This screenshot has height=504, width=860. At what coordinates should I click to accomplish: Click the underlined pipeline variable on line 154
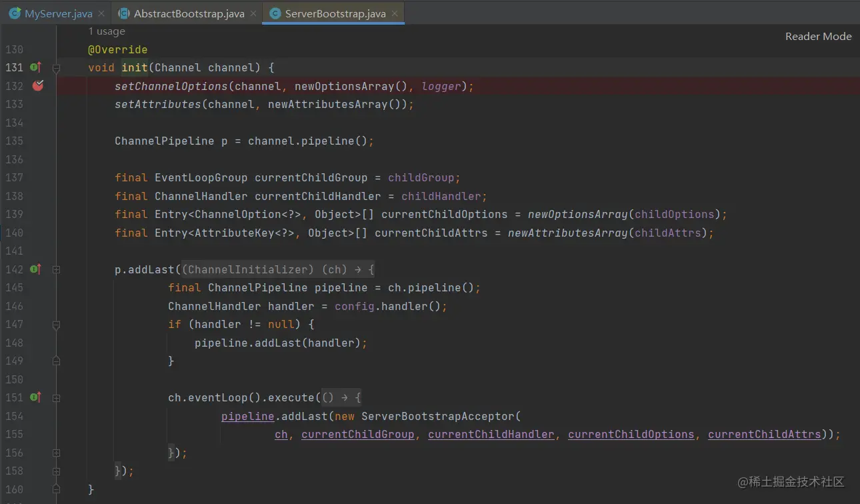tap(248, 416)
